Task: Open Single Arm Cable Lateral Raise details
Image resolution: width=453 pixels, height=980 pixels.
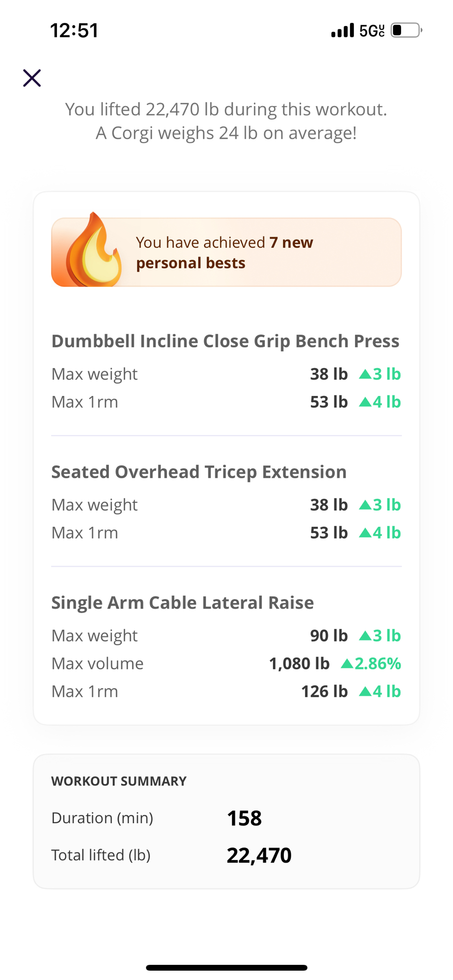Action: click(182, 603)
